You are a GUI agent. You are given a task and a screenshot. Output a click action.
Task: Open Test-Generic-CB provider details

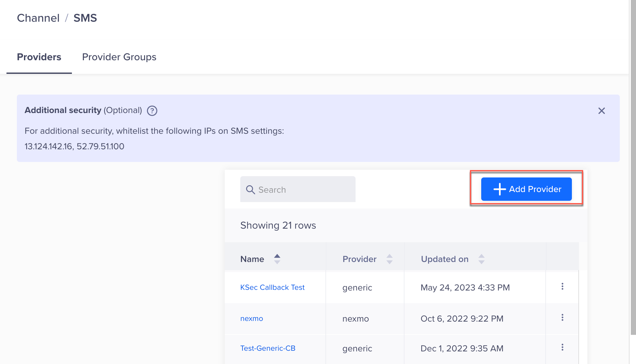pyautogui.click(x=267, y=348)
